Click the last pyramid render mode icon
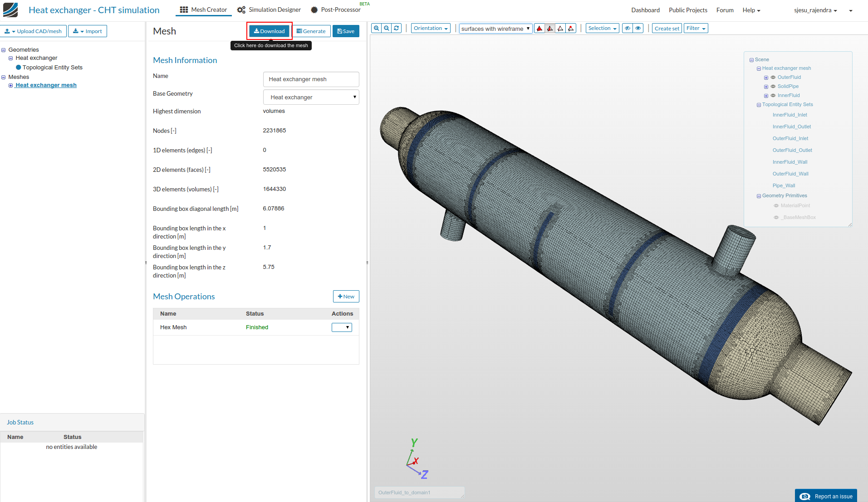868x502 pixels. coord(571,29)
